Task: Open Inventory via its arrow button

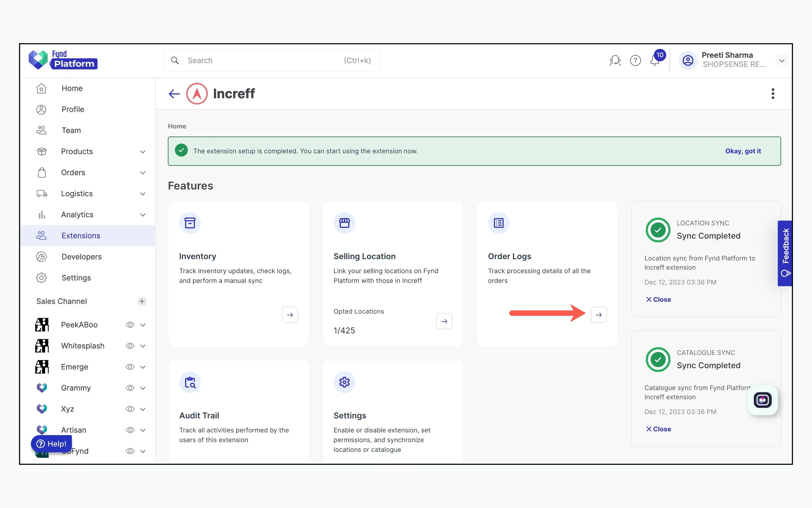Action: click(x=290, y=315)
